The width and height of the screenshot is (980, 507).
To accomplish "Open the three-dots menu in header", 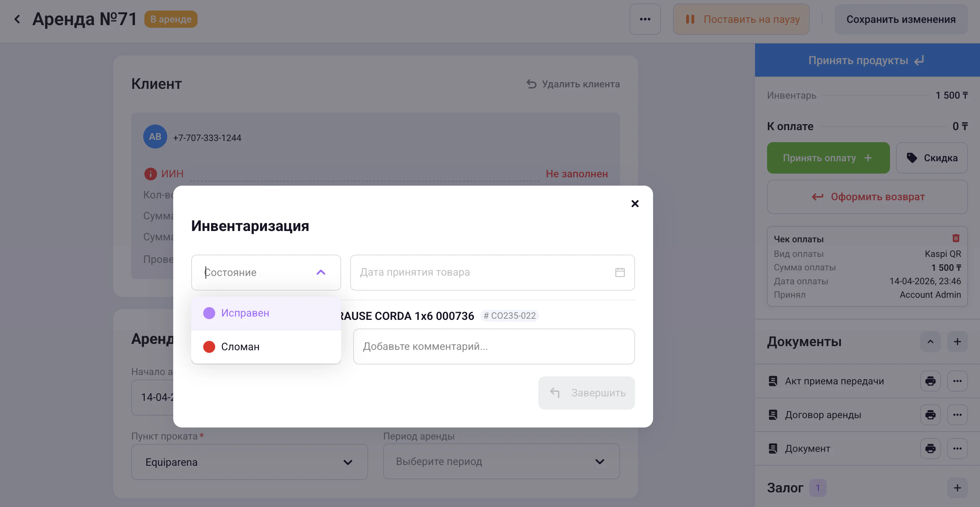I will 645,19.
